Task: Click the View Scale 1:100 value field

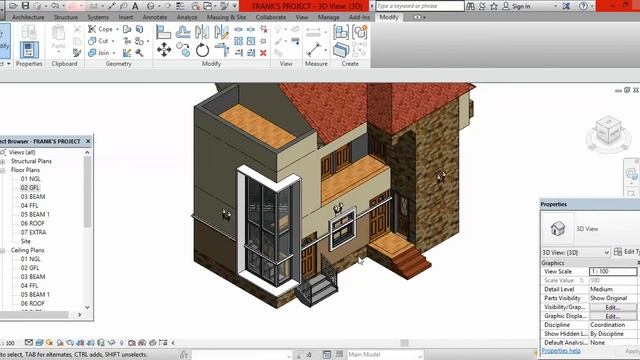Action: coord(613,271)
